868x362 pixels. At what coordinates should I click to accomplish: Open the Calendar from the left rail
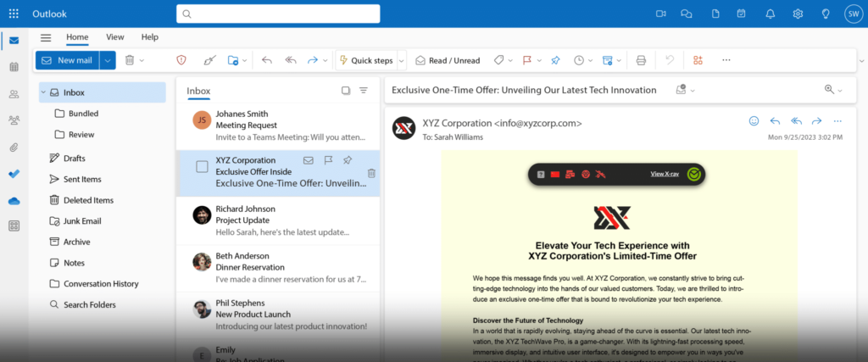pos(14,67)
